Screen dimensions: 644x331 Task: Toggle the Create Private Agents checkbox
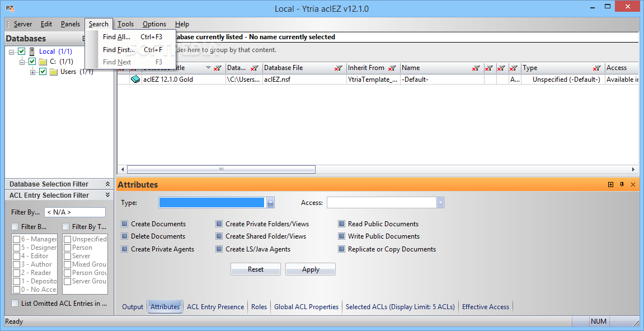[x=124, y=249]
